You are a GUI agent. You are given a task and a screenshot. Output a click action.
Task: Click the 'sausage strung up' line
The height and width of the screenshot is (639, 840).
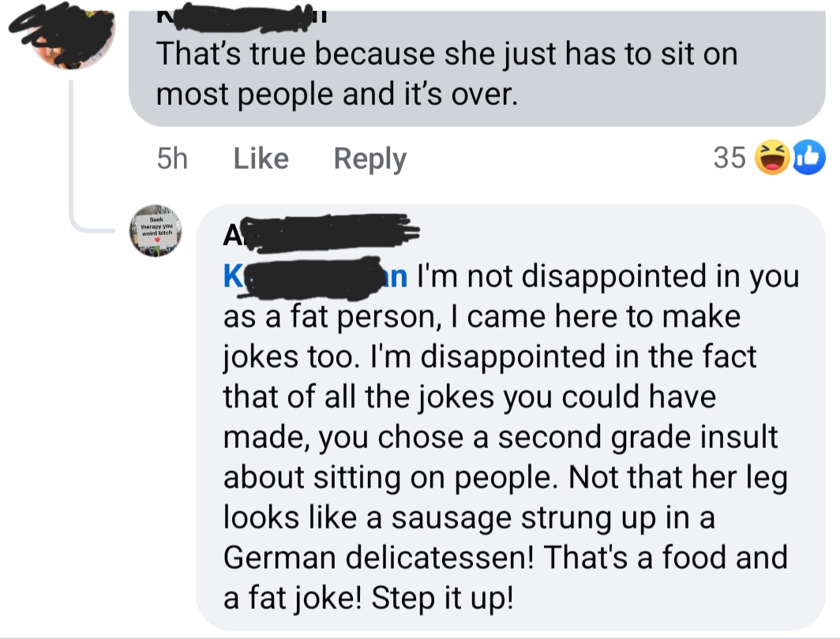[x=469, y=518]
